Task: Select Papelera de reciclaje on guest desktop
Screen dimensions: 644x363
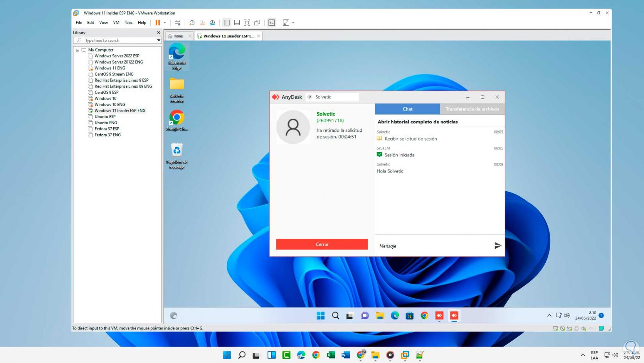Action: coord(177,156)
